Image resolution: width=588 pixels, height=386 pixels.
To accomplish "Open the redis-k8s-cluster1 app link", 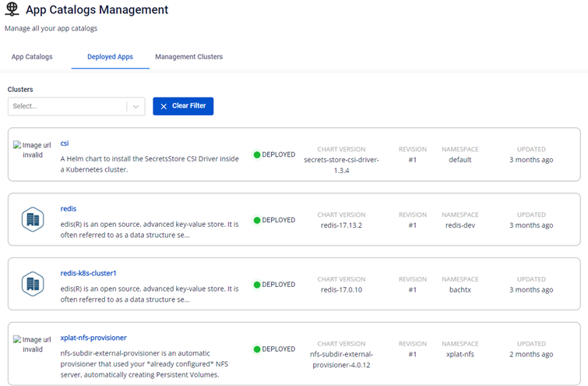I will tap(88, 273).
